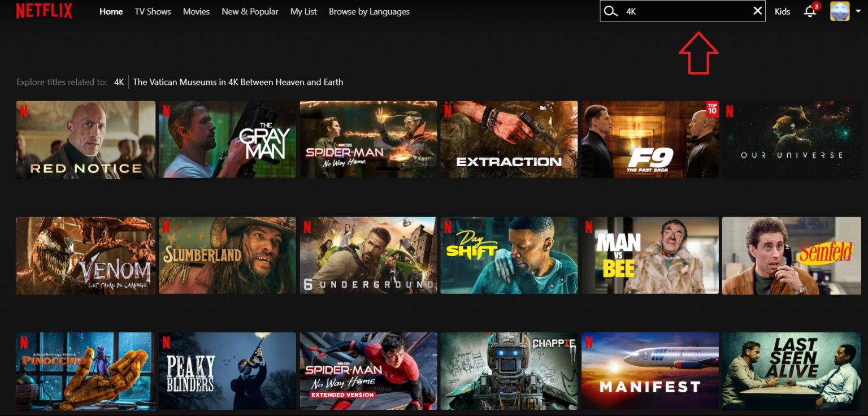Open the New & Popular section
Viewport: 868px width, 416px height.
coord(250,11)
